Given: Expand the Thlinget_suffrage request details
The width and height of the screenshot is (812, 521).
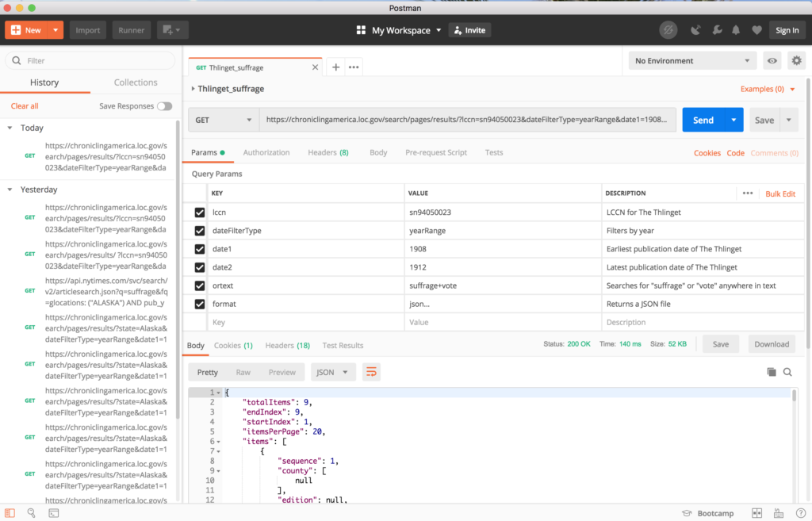Looking at the screenshot, I should pyautogui.click(x=193, y=89).
